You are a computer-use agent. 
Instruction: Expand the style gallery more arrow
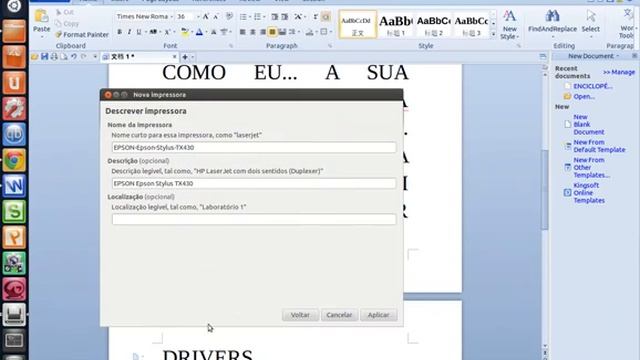point(493,34)
